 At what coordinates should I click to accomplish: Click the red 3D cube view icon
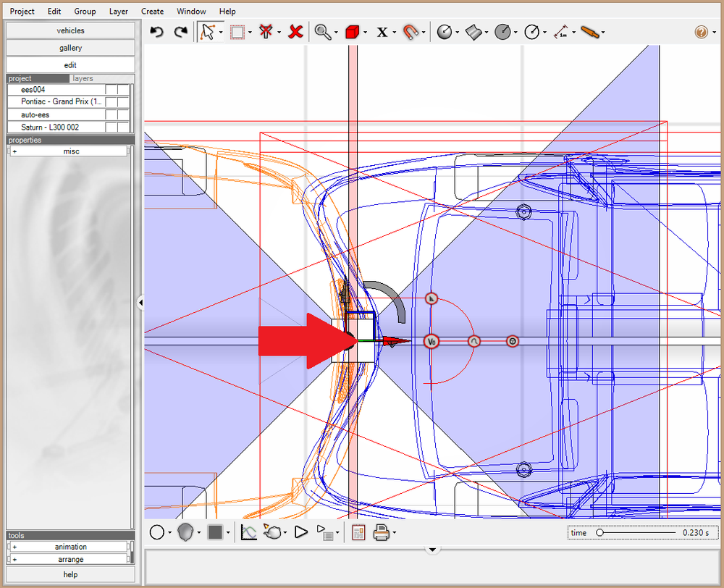pos(353,32)
